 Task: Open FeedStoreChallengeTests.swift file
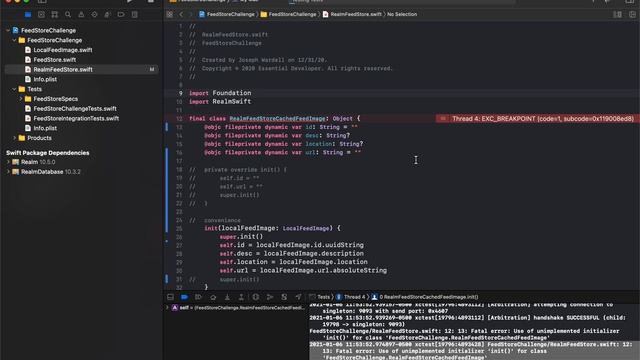coord(75,109)
